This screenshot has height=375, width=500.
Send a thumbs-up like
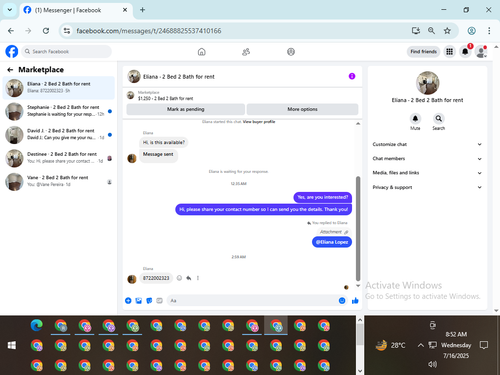(x=355, y=301)
